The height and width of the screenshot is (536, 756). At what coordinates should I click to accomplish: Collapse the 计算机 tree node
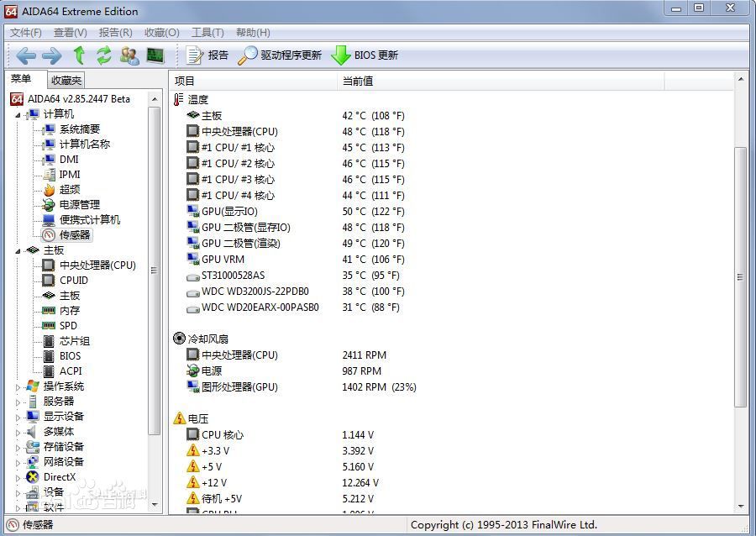tap(18, 115)
